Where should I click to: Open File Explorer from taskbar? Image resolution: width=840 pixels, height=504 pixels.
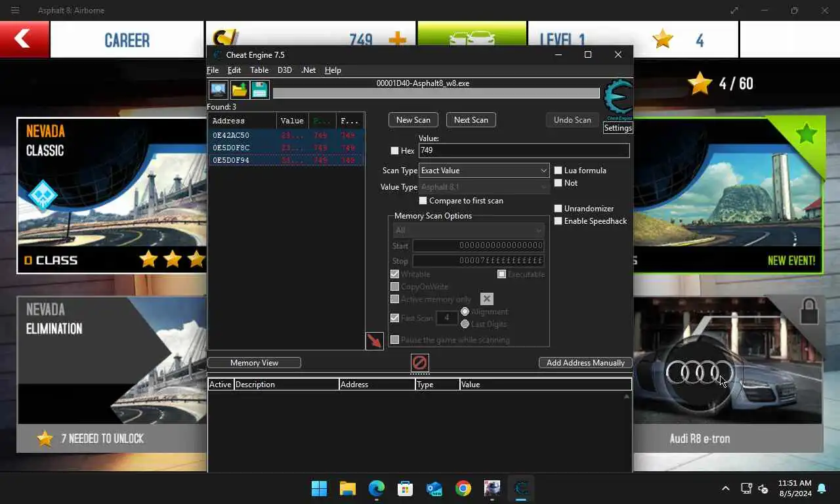[x=348, y=488]
